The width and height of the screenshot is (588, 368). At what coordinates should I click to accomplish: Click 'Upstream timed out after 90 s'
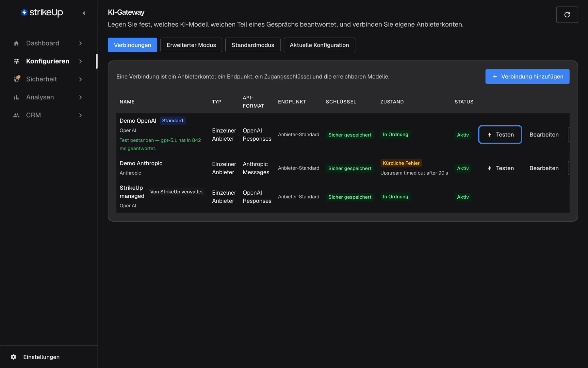(414, 173)
